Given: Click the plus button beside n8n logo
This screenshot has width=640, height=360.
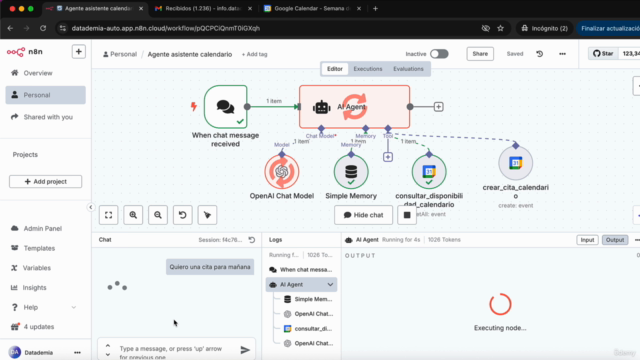Looking at the screenshot, I should click(78, 52).
